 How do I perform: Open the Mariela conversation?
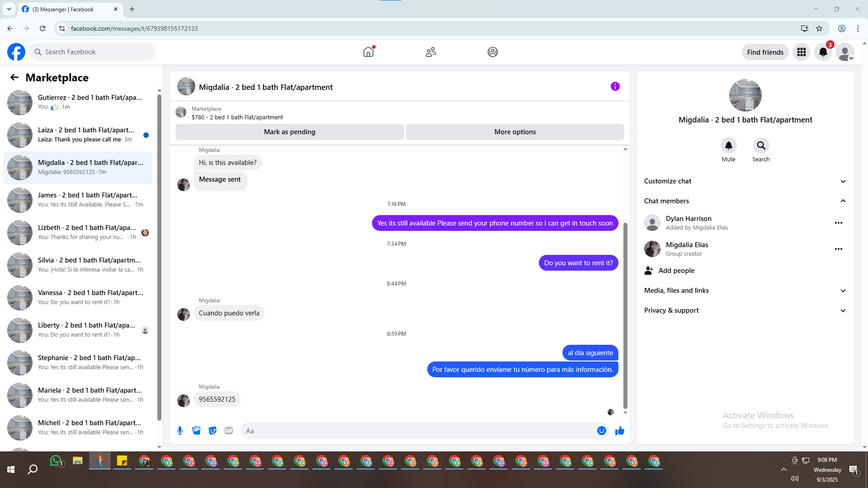point(78,395)
